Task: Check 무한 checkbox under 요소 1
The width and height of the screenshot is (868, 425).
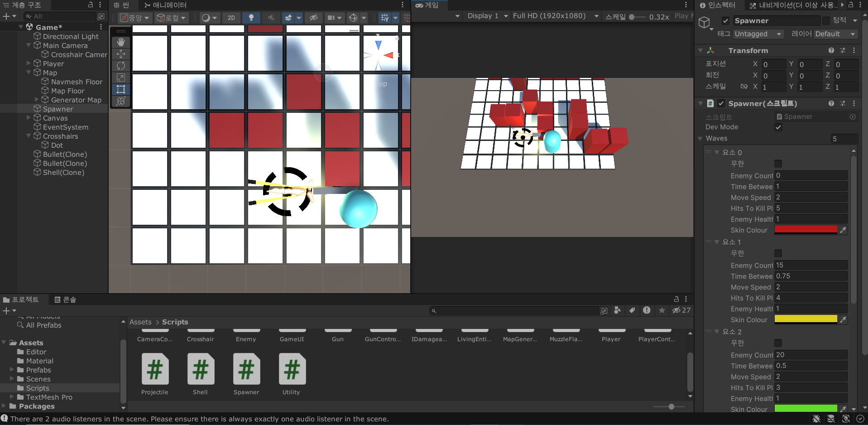Action: [x=778, y=253]
